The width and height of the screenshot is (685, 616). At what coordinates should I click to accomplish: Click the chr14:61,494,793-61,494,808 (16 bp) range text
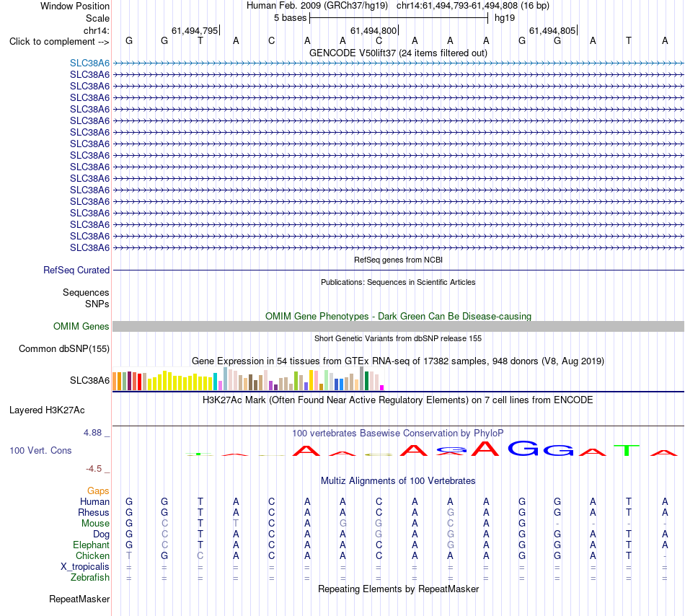pyautogui.click(x=473, y=6)
